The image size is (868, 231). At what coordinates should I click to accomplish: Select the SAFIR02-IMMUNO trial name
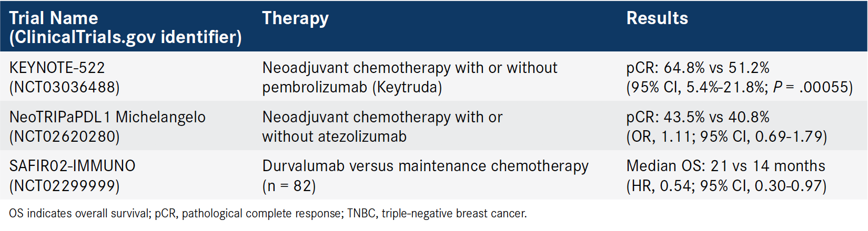point(72,166)
